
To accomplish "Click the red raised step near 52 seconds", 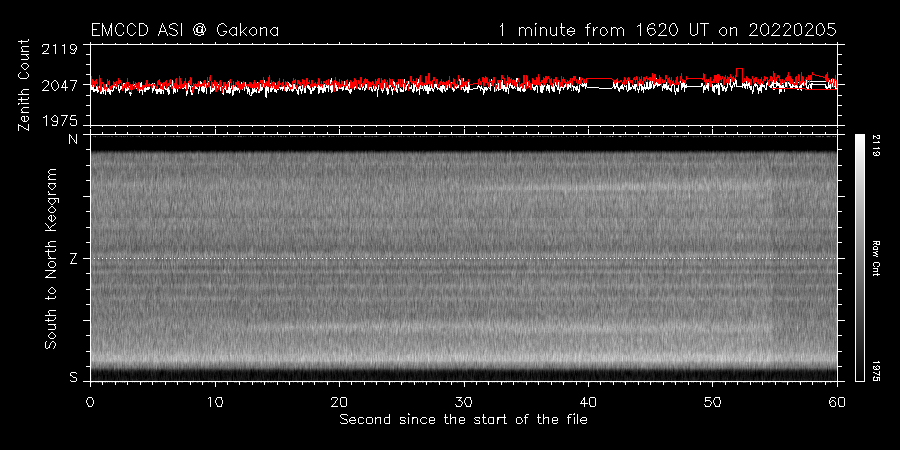I will [739, 69].
